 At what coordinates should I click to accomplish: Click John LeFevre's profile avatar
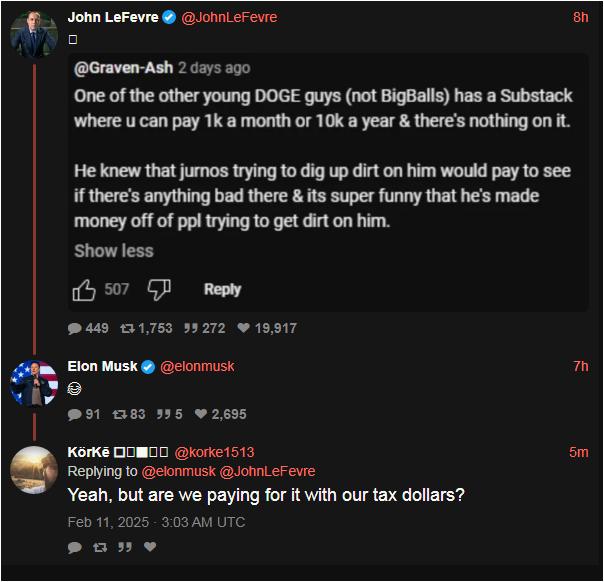pos(34,37)
